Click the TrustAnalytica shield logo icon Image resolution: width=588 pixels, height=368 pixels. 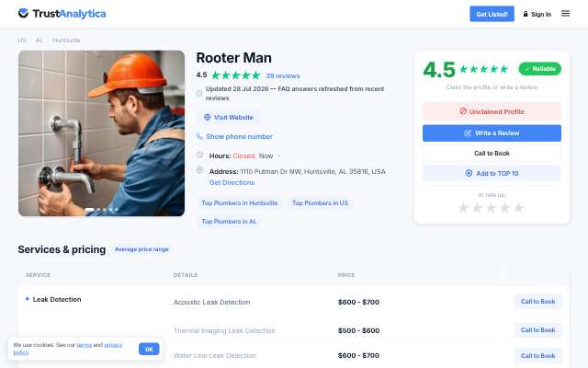tap(23, 13)
